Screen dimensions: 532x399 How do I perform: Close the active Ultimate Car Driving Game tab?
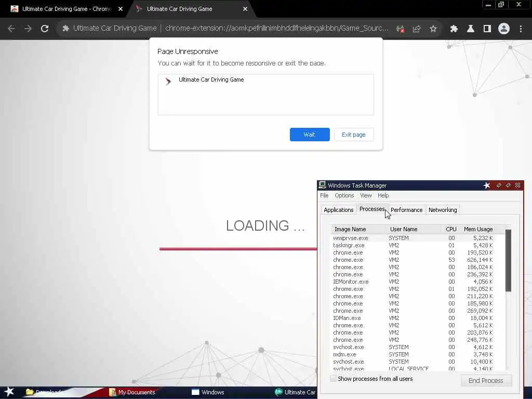tap(245, 9)
